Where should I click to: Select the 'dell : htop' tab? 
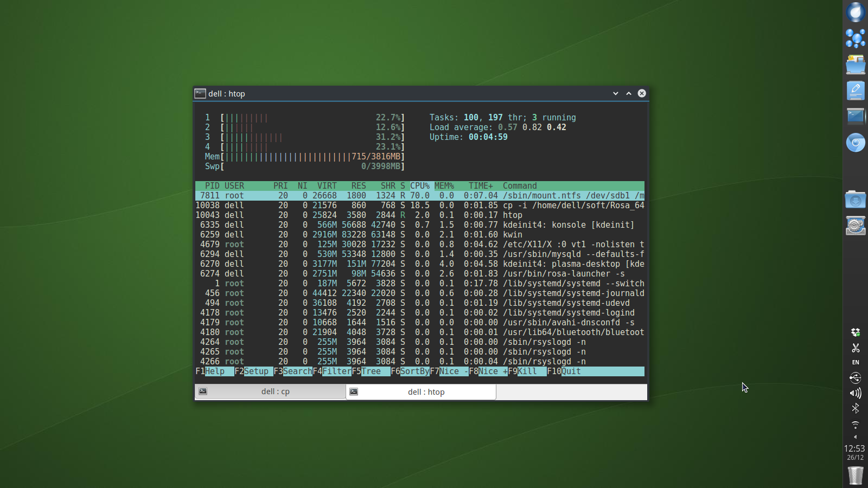coord(421,392)
